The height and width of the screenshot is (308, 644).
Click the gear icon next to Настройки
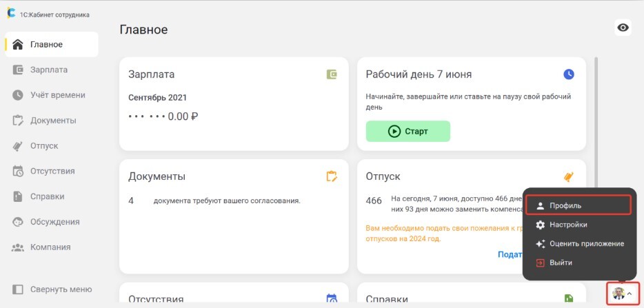541,225
